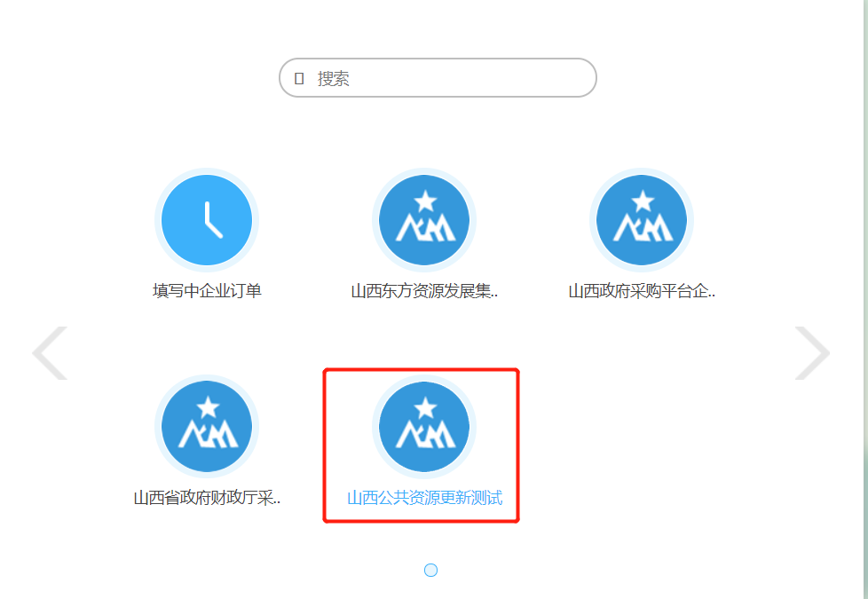Click the 山西省政府财政厅采.. text label
Image resolution: width=868 pixels, height=599 pixels.
tap(207, 498)
